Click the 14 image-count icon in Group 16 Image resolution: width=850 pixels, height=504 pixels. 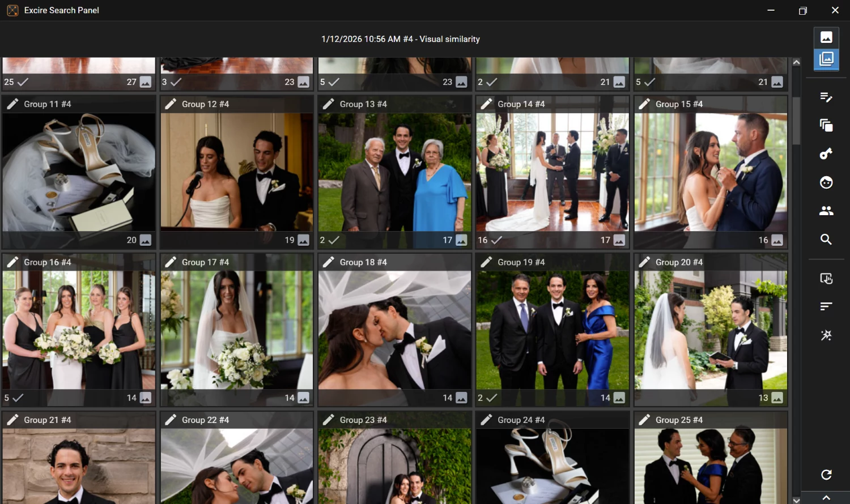(x=146, y=398)
